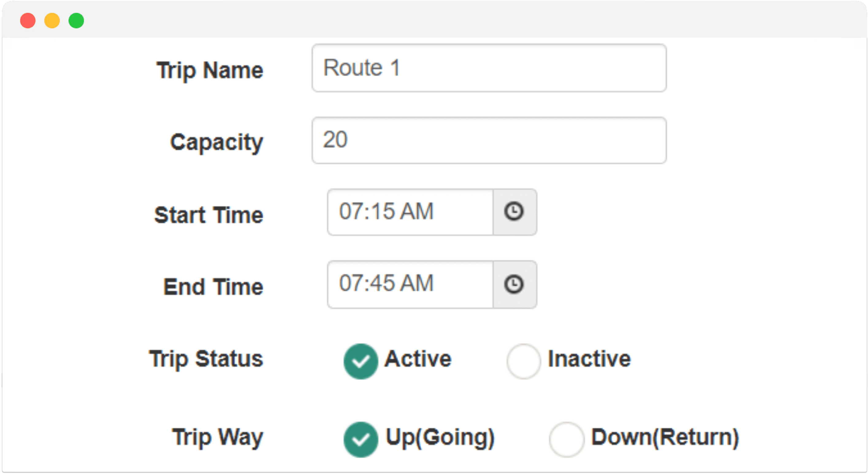The width and height of the screenshot is (868, 474).
Task: Click the End Time text field
Action: coord(410,284)
